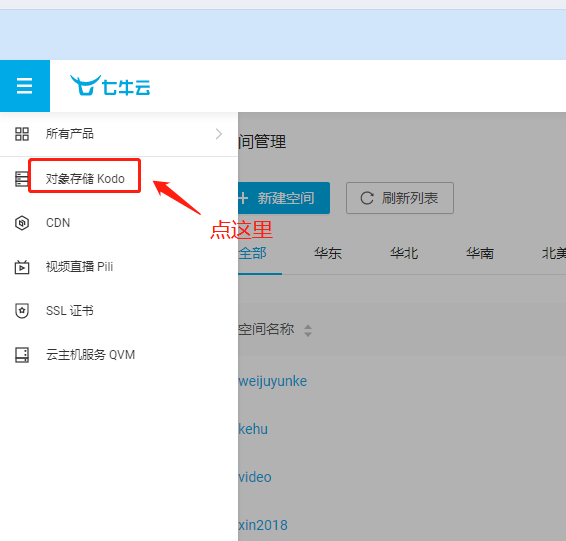Click the 对象存储 Kodo storage icon
The height and width of the screenshot is (541, 566).
tap(21, 179)
